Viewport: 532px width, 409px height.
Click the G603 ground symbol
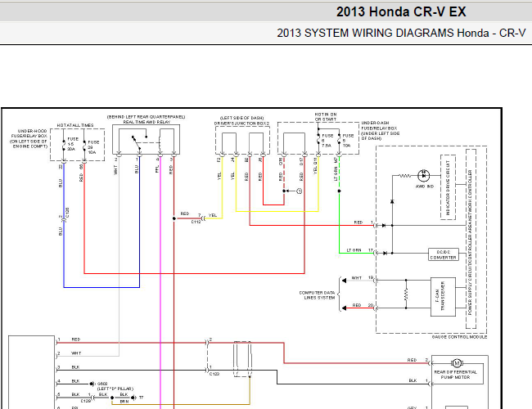click(x=92, y=384)
